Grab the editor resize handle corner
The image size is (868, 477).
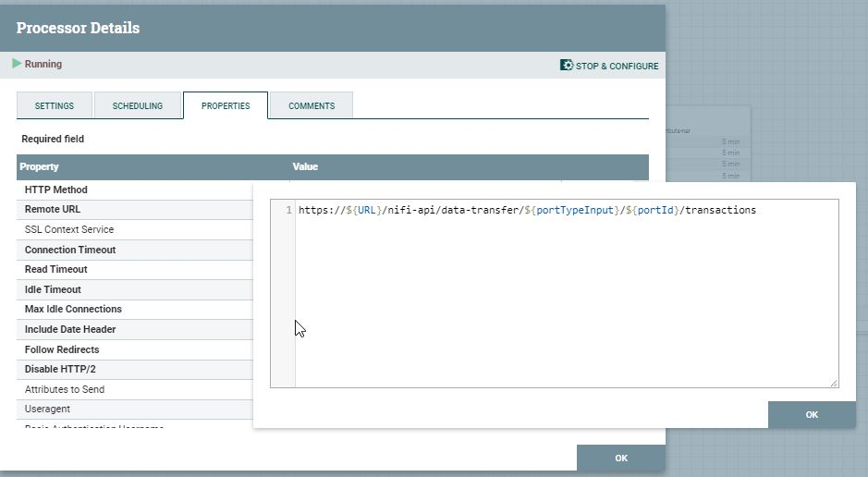pyautogui.click(x=834, y=383)
